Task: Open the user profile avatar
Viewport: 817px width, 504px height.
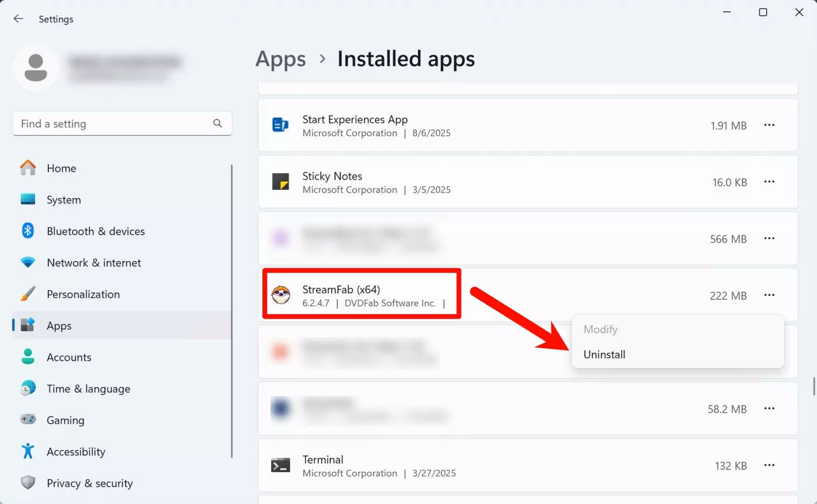Action: point(36,68)
